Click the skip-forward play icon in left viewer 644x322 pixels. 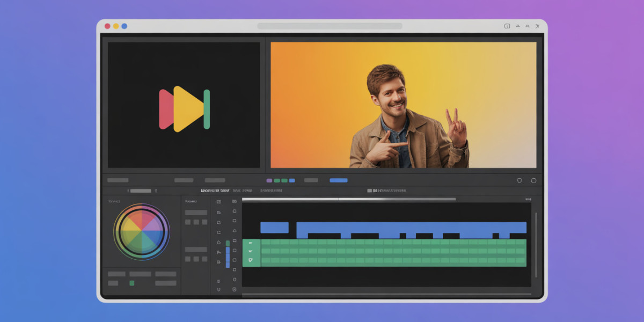coord(184,109)
